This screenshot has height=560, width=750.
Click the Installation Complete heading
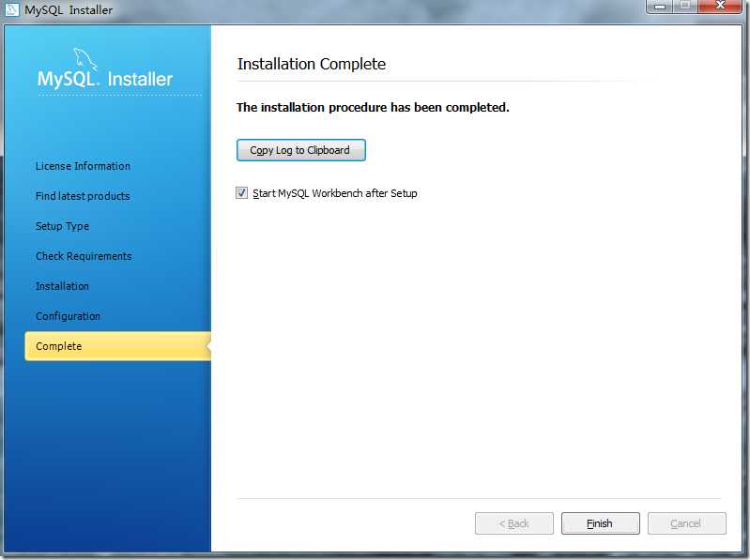(x=312, y=64)
